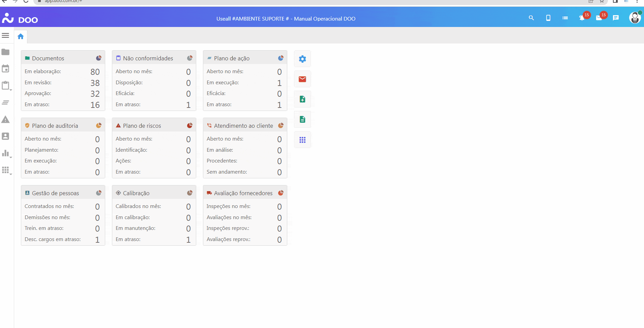644x328 pixels.
Task: Open the chat messages icon in header
Action: tap(616, 18)
